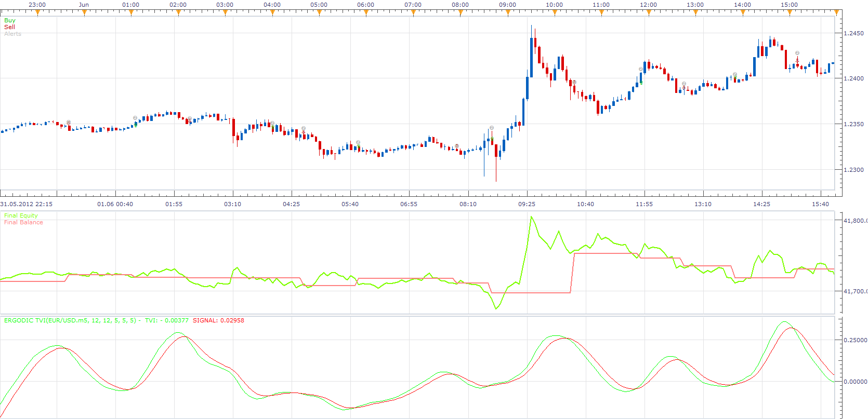
Task: Select the orange marker under 12:00
Action: (x=649, y=12)
